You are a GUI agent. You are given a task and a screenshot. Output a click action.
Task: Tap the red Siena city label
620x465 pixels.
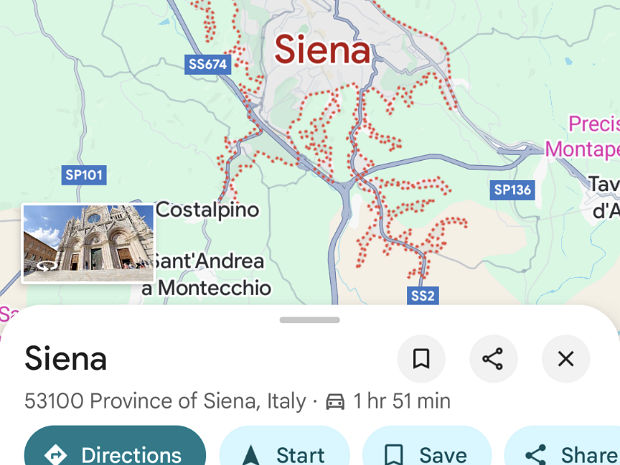(322, 49)
